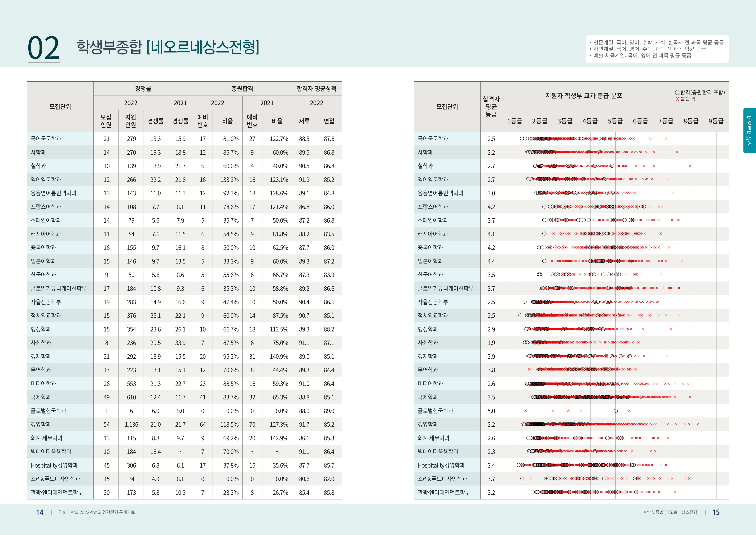The width and height of the screenshot is (756, 535).
Task: Click Hospitality경영학과 label in right table
Action: pyautogui.click(x=441, y=465)
